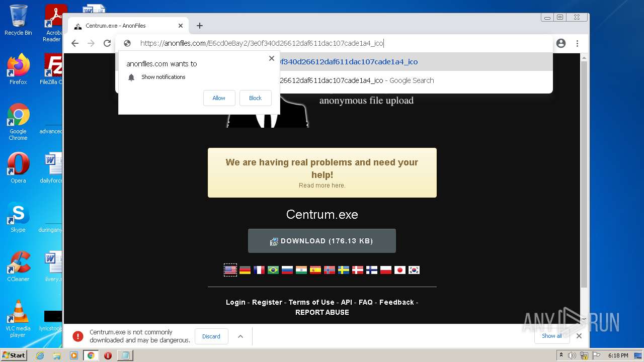
Task: Open the FAQ link
Action: tap(366, 302)
